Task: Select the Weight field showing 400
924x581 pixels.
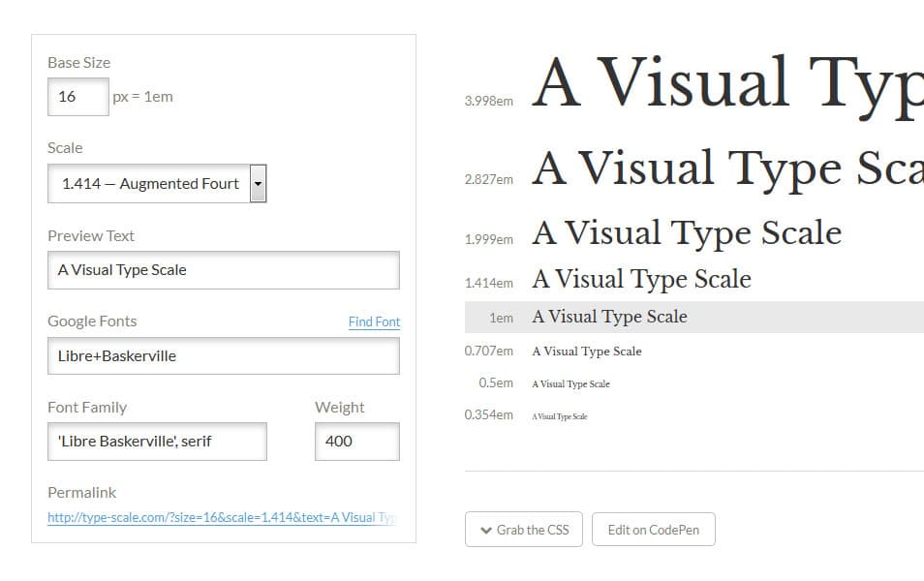Action: coord(356,441)
